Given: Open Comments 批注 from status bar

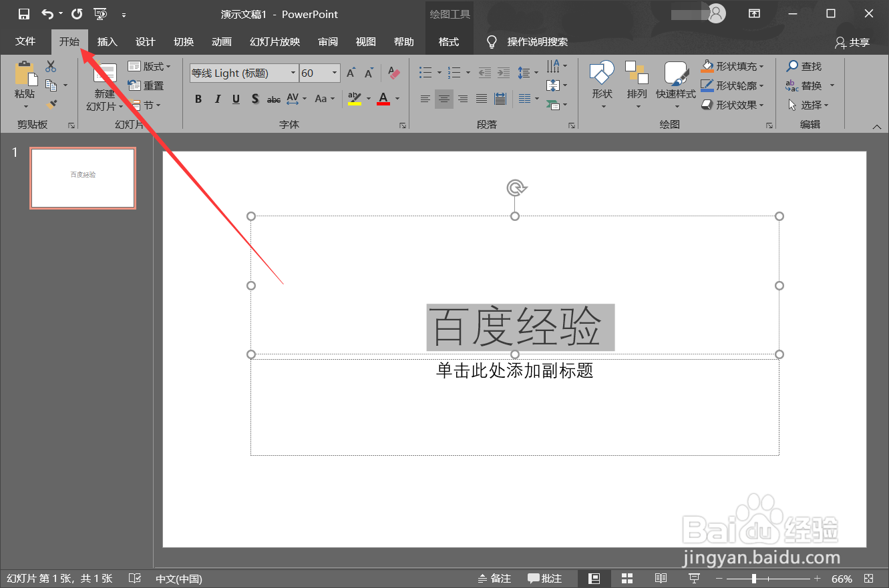Looking at the screenshot, I should click(x=544, y=578).
